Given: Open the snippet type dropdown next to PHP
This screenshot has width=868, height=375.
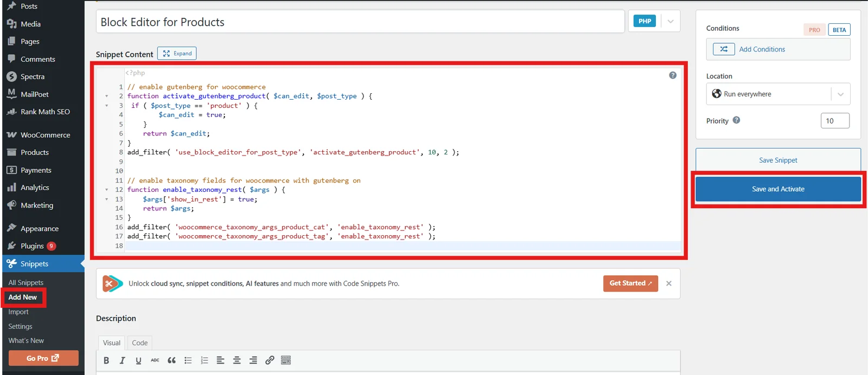Looking at the screenshot, I should (x=671, y=21).
